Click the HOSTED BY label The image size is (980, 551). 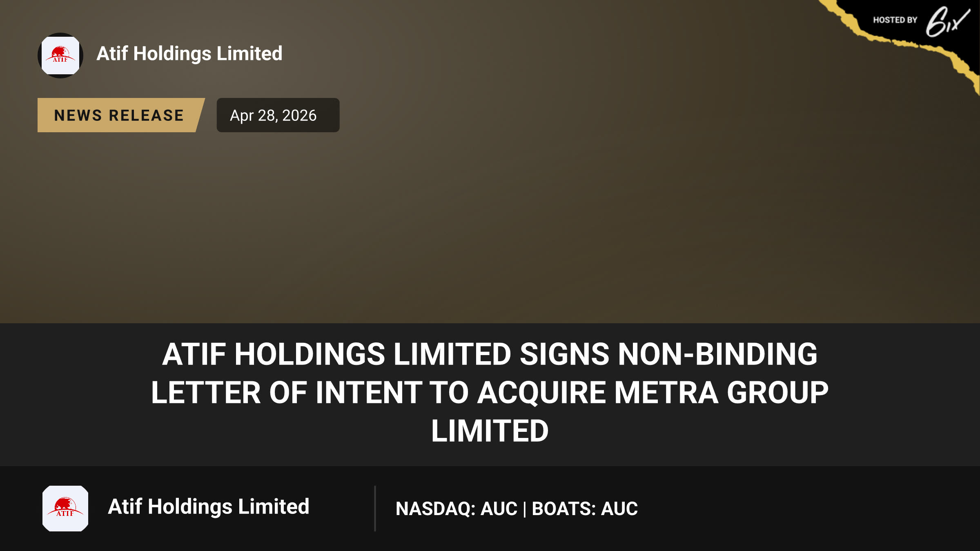(x=895, y=20)
